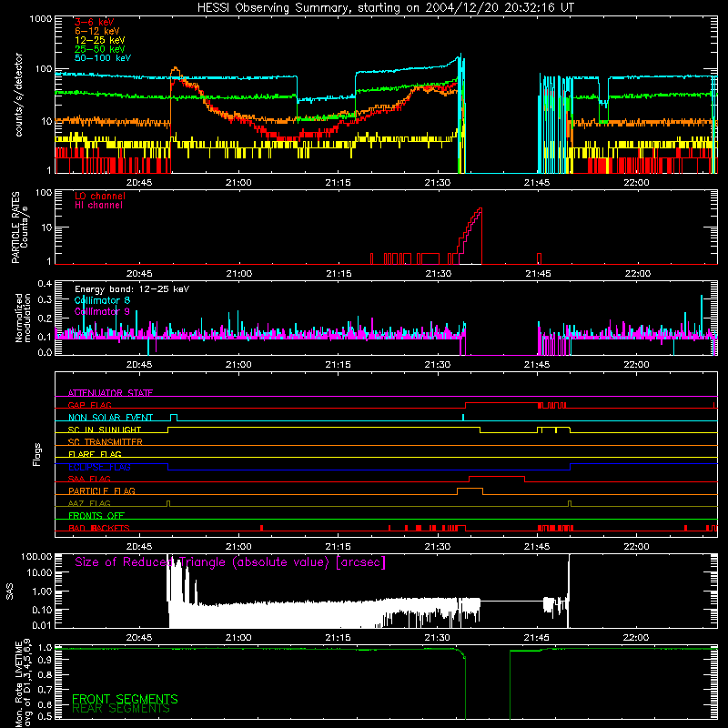Click the SAA FLAG label

89,479
